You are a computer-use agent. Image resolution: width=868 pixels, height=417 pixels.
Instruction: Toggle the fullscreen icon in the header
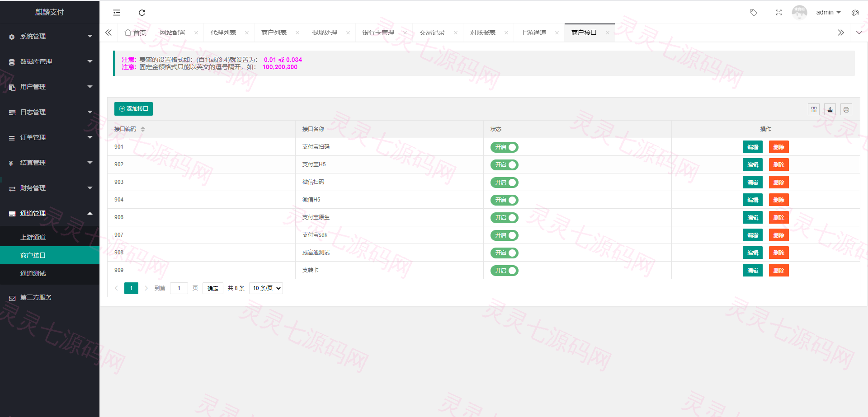pyautogui.click(x=778, y=13)
